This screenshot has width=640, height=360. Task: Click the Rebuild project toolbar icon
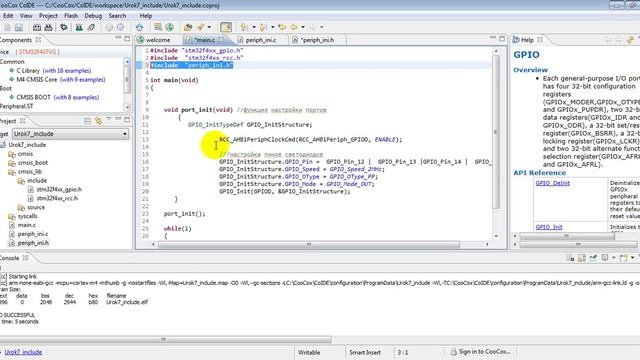click(x=49, y=27)
